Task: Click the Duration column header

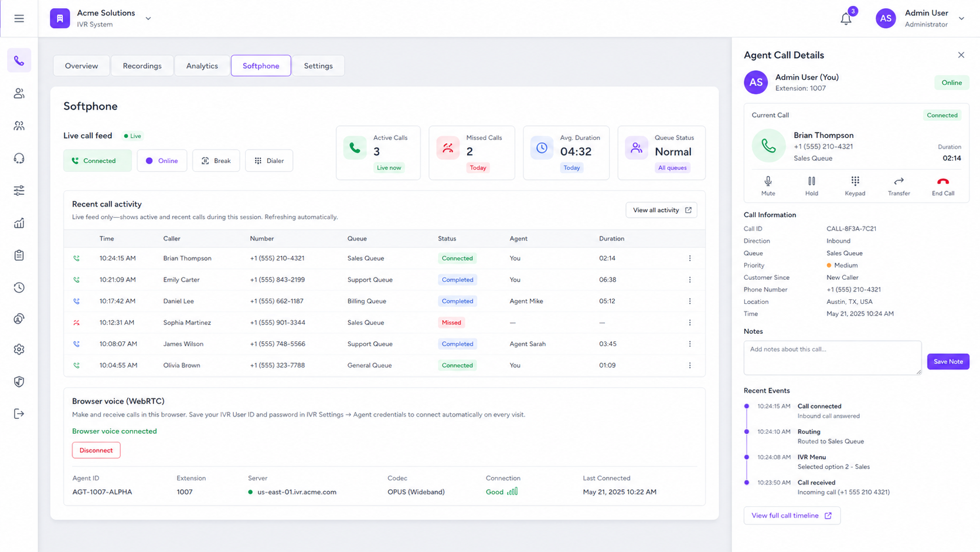Action: coord(611,239)
